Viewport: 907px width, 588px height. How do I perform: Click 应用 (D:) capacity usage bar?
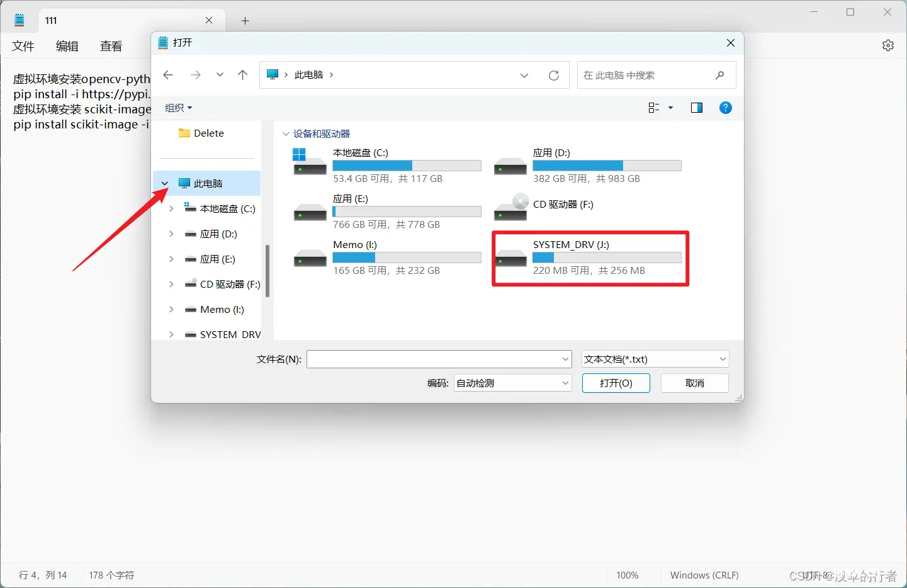[607, 166]
